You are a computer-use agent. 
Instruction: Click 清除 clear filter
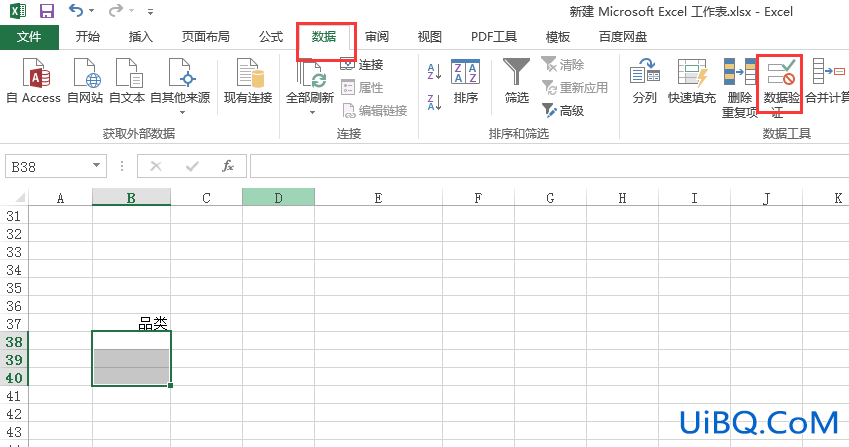563,65
